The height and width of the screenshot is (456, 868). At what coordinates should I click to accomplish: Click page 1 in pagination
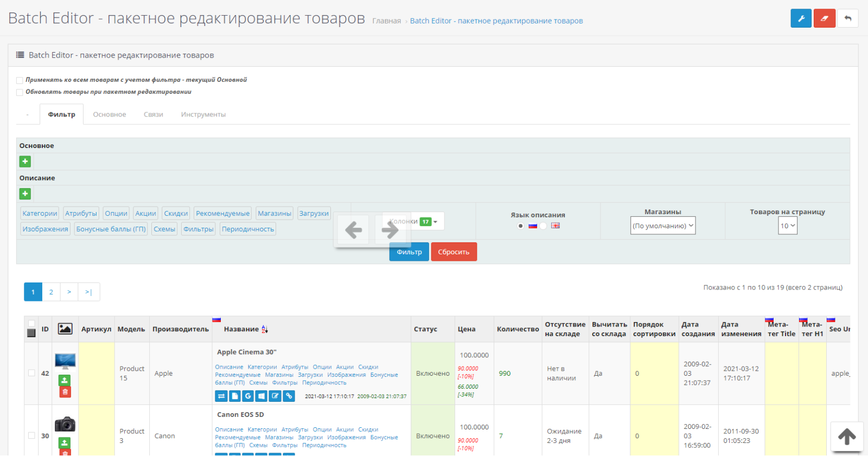tap(33, 292)
